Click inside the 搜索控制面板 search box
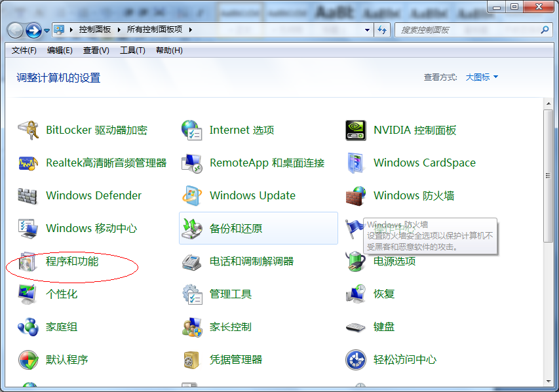This screenshot has height=392, width=559. 465,30
